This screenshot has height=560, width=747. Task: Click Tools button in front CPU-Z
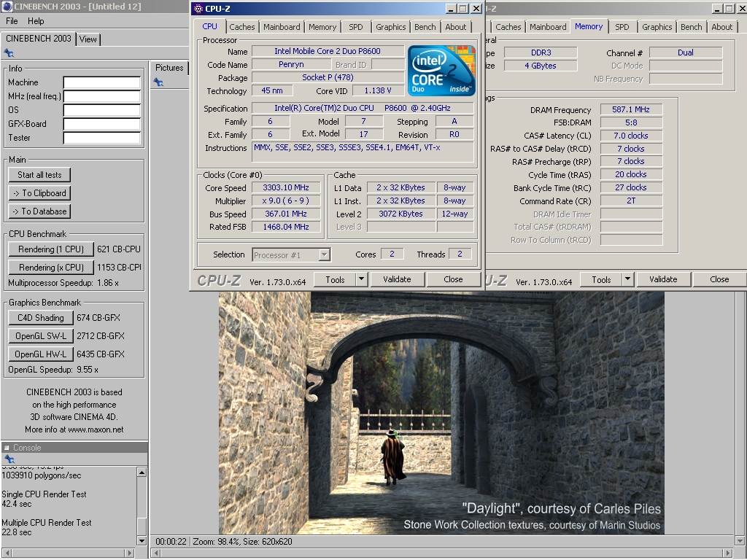coord(335,279)
